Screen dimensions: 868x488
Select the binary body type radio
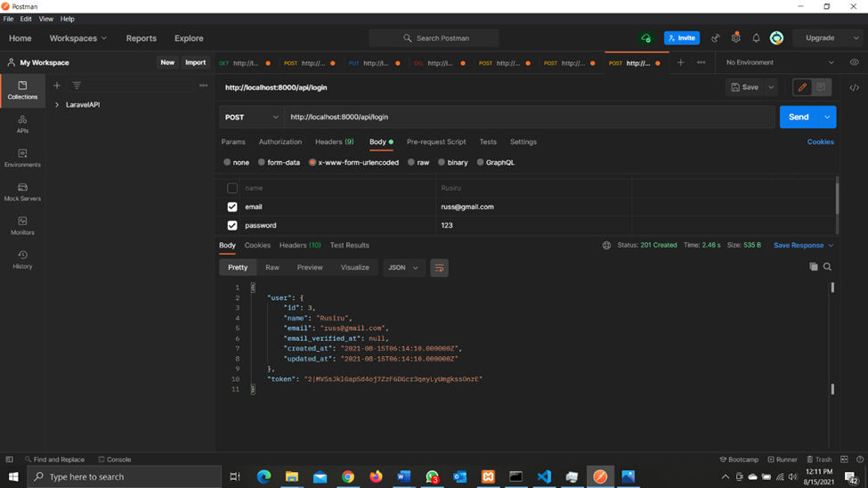point(442,162)
